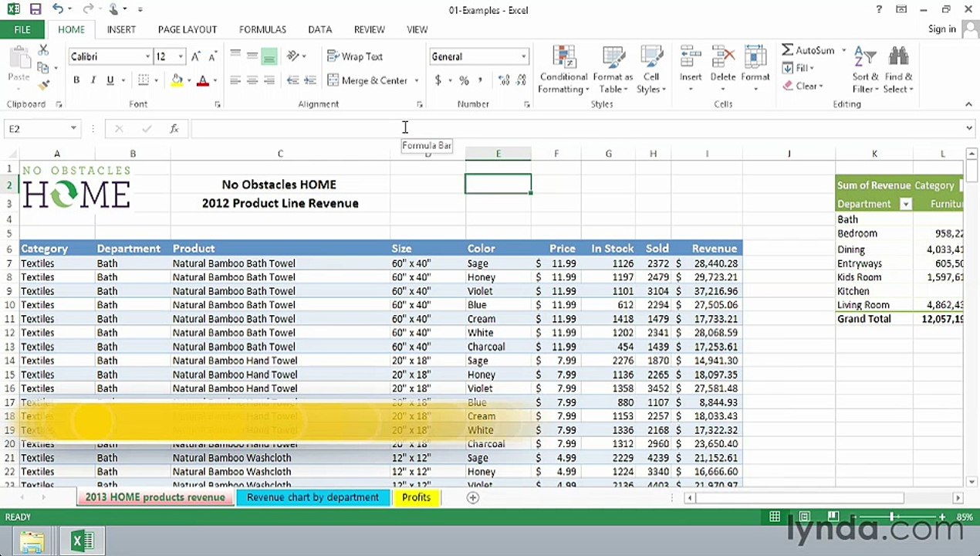The width and height of the screenshot is (980, 556).
Task: Open Conditional Formatting menu
Action: click(x=563, y=69)
